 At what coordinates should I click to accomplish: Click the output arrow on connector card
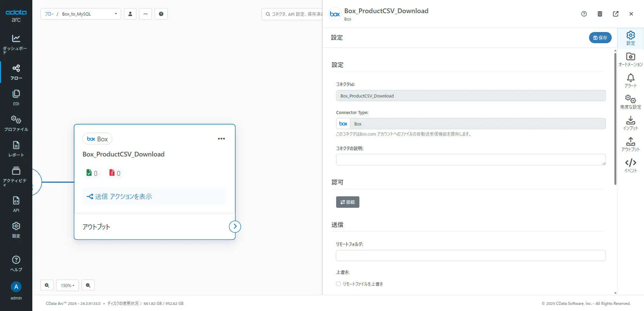pos(235,226)
